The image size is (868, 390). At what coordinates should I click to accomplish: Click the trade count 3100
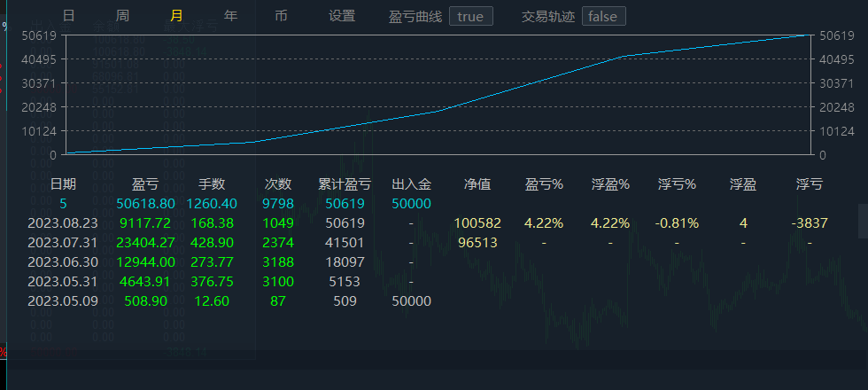(278, 282)
